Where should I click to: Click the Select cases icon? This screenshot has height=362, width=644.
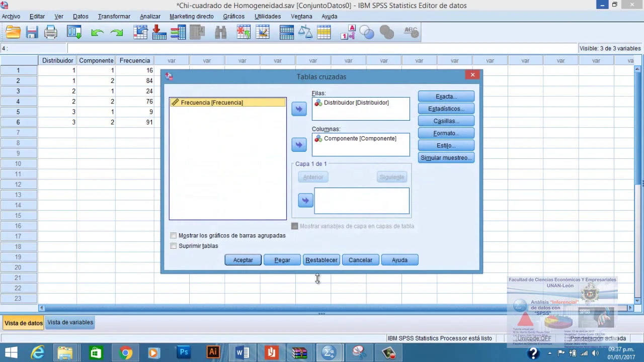point(324,33)
